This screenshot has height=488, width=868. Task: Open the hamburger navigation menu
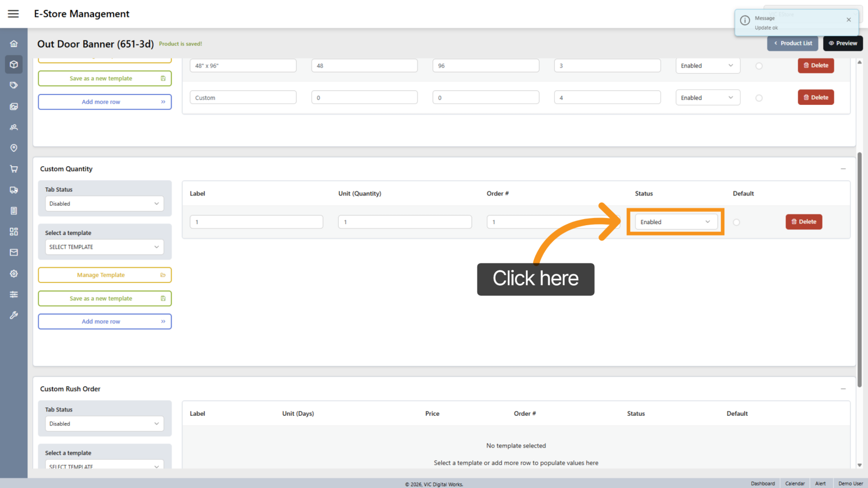coord(13,14)
